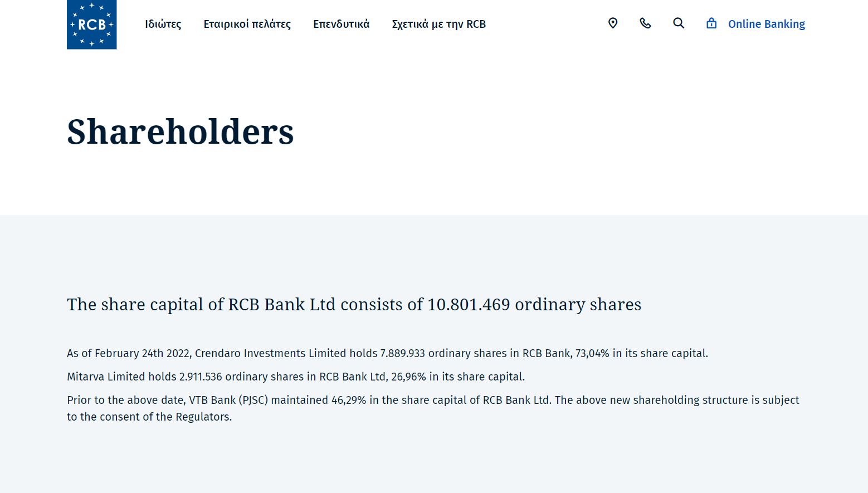
Task: Click the Shareholders page heading
Action: coord(181,132)
